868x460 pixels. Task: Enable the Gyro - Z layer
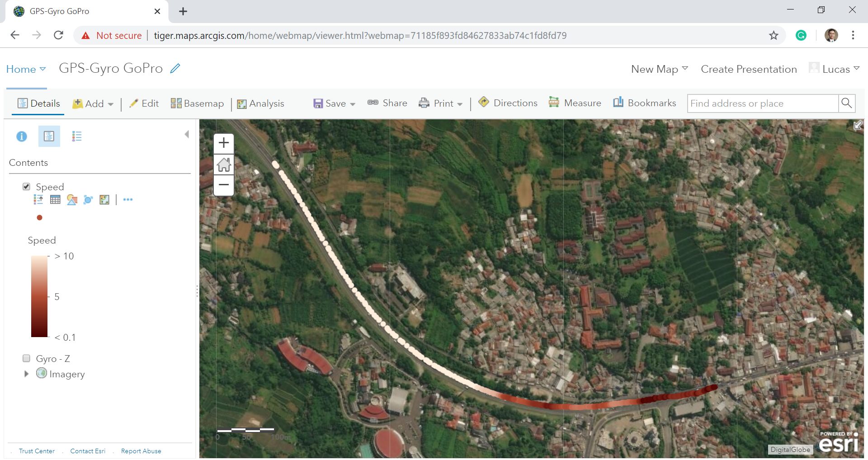pos(27,358)
